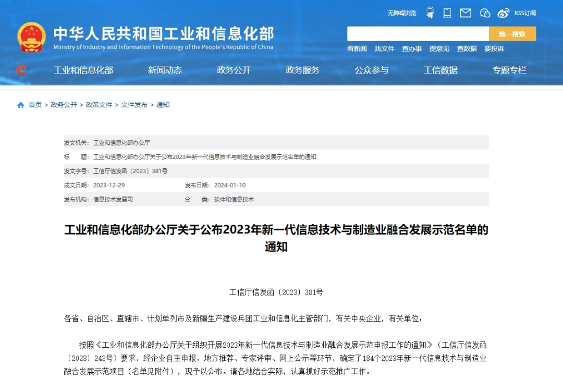
Task: Open the 政务服务 navigation menu
Action: pos(303,70)
